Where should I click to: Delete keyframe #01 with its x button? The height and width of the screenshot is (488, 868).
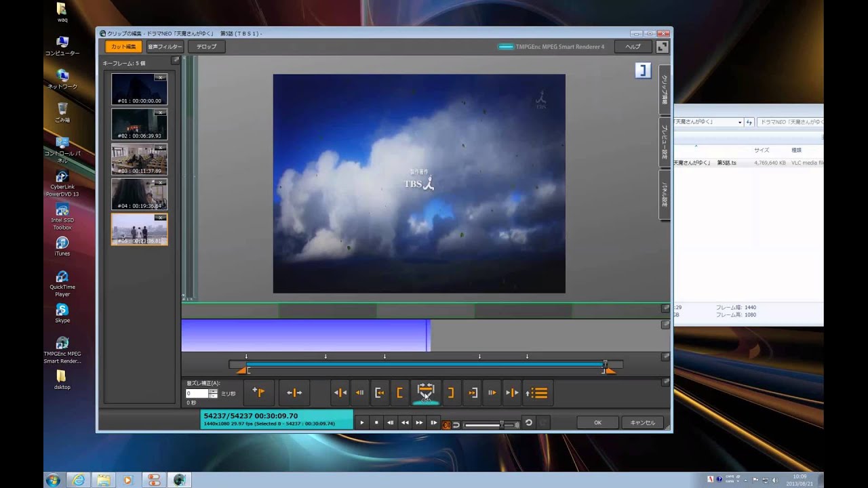click(x=160, y=77)
